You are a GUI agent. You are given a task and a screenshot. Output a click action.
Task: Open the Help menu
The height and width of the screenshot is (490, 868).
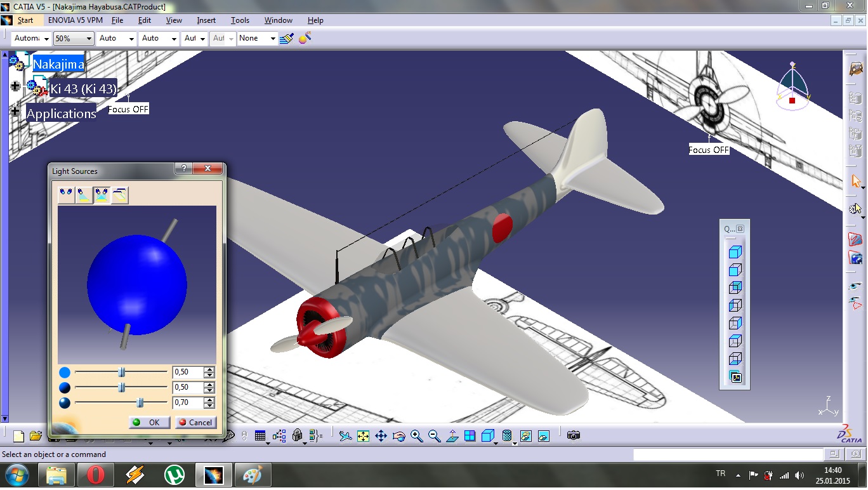point(315,20)
